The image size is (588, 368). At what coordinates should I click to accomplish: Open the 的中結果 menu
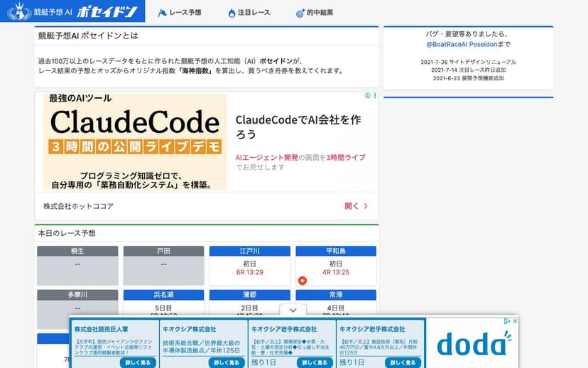pos(315,13)
